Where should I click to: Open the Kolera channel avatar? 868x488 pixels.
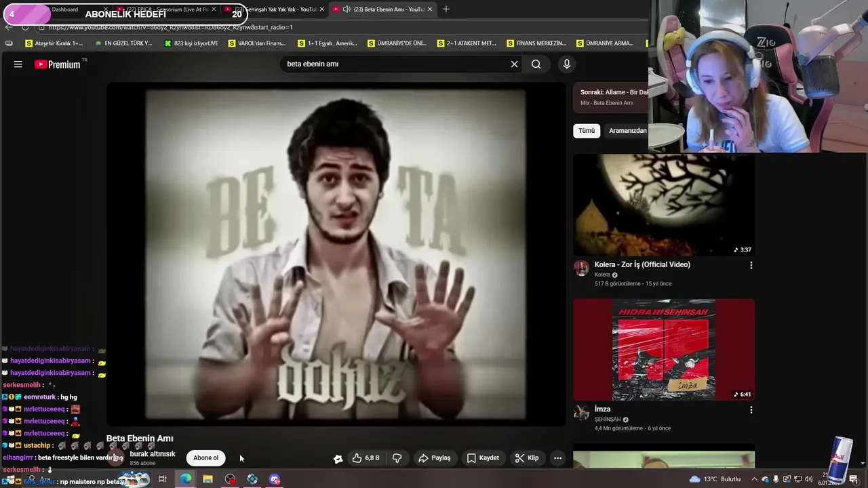pyautogui.click(x=581, y=268)
